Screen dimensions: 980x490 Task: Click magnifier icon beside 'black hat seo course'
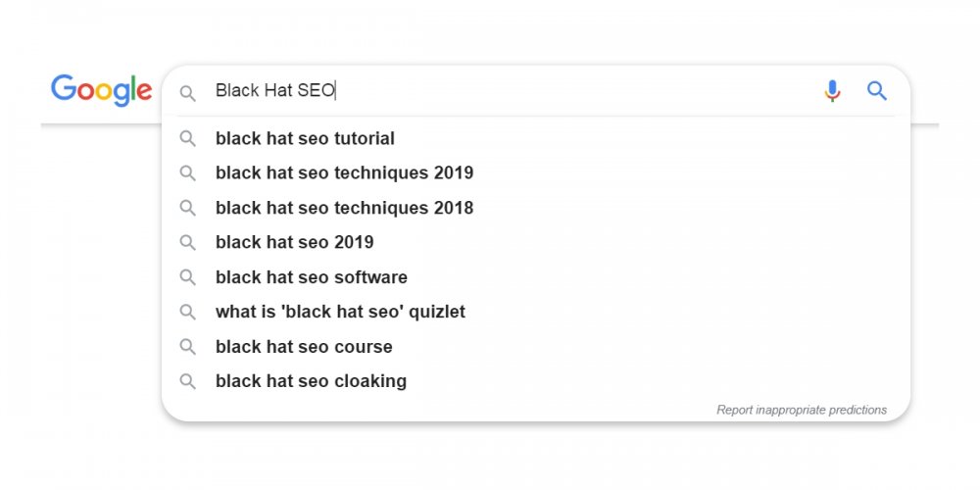coord(187,346)
